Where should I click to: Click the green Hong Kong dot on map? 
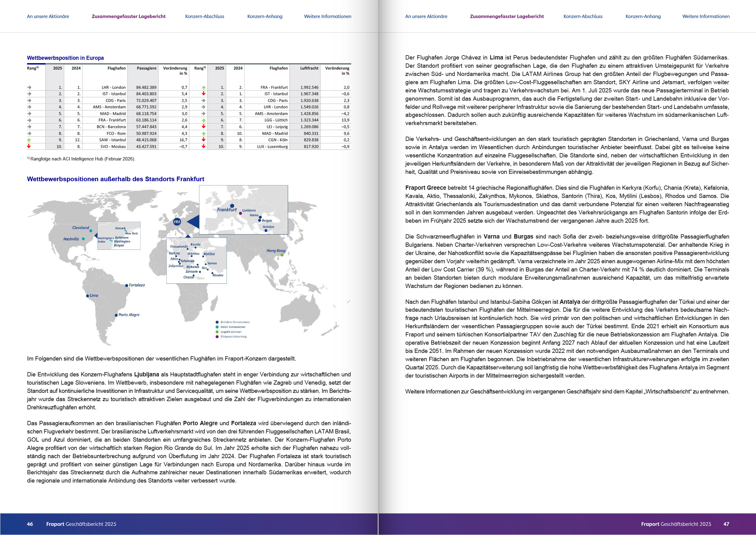tap(282, 255)
